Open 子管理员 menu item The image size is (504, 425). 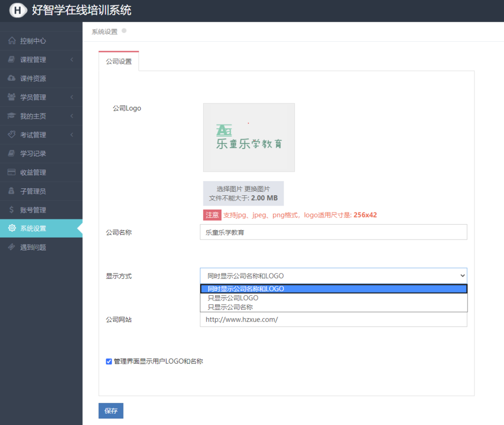tap(41, 191)
